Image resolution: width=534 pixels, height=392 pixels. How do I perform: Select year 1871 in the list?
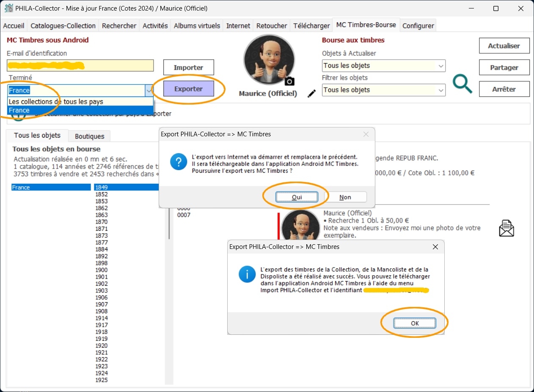coord(102,229)
